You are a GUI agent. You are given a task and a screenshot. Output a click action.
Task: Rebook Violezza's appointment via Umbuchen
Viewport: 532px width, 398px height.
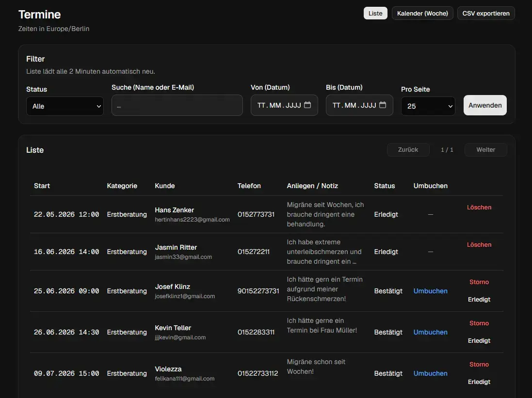[430, 373]
